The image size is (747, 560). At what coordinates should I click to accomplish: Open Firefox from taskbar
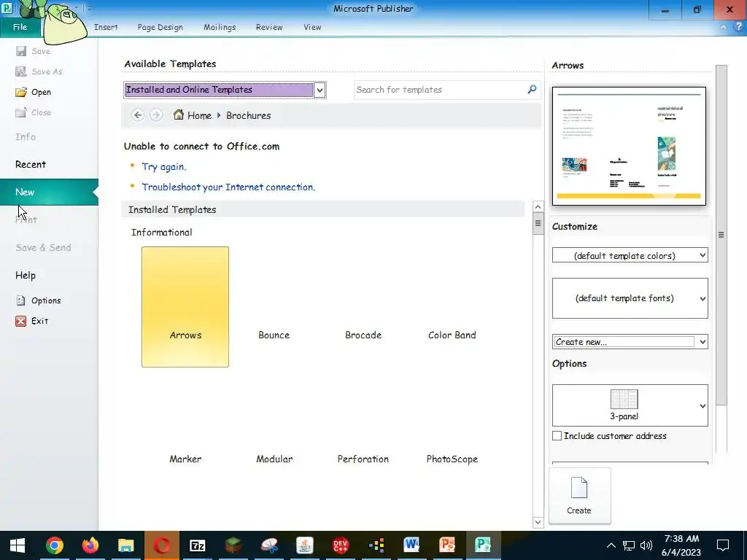click(x=90, y=545)
